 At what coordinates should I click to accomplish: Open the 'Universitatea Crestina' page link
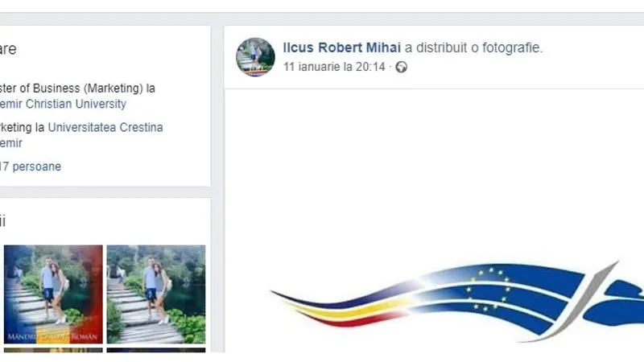pyautogui.click(x=105, y=127)
